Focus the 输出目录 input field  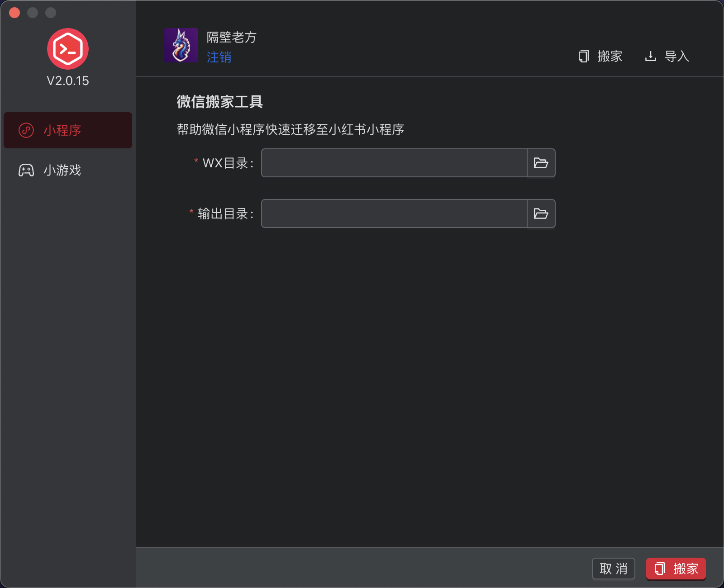(394, 213)
